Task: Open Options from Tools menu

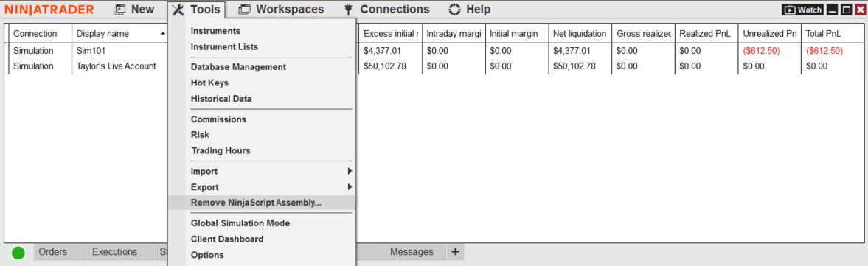Action: pyautogui.click(x=207, y=255)
